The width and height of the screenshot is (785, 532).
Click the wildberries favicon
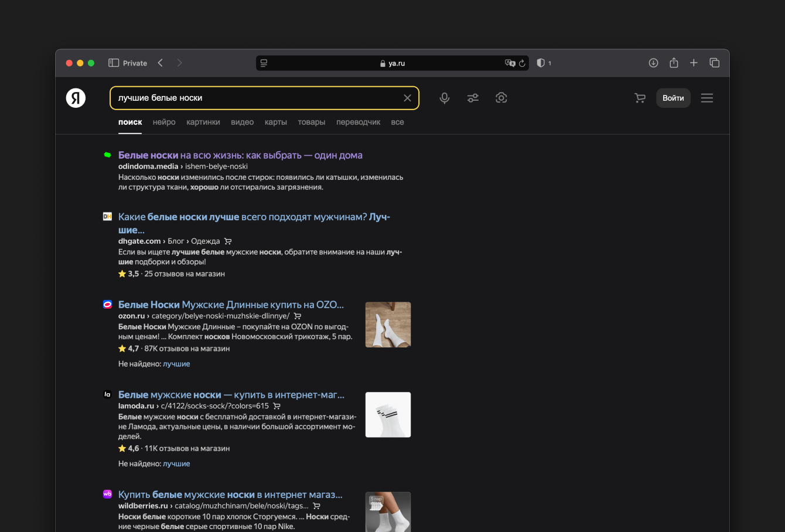107,494
